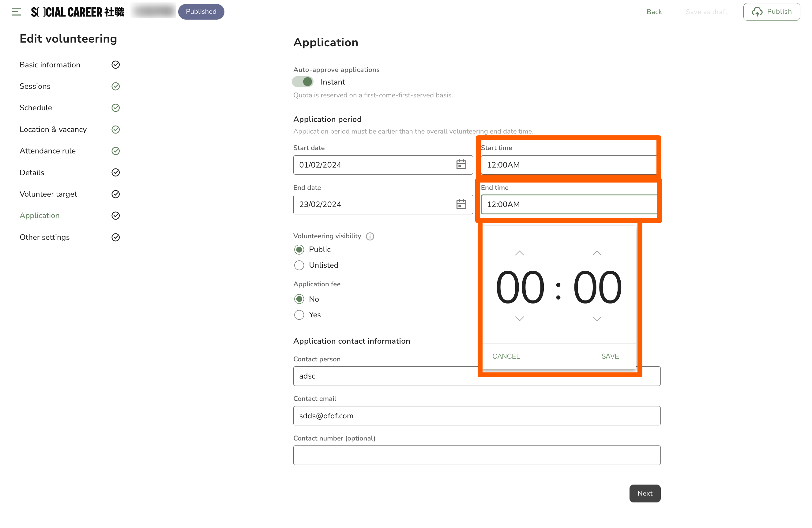Image resolution: width=812 pixels, height=528 pixels.
Task: Decrease minutes with down chevron
Action: point(597,319)
